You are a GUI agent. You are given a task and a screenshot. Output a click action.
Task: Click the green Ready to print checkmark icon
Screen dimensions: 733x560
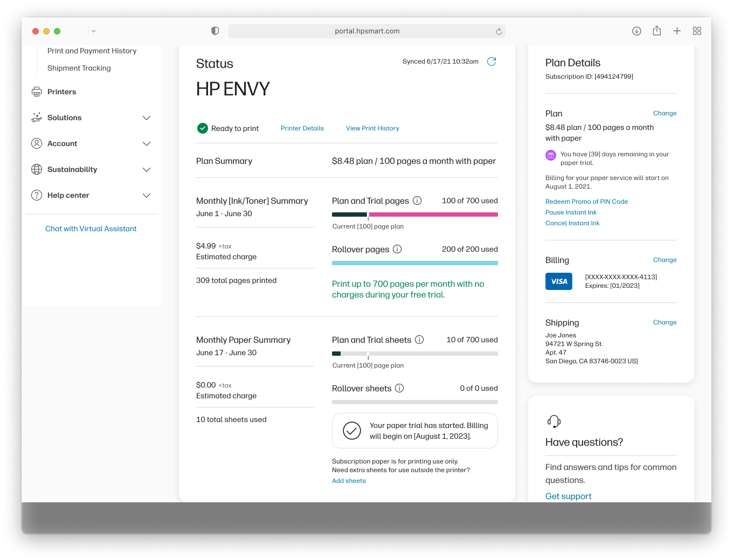pos(203,128)
